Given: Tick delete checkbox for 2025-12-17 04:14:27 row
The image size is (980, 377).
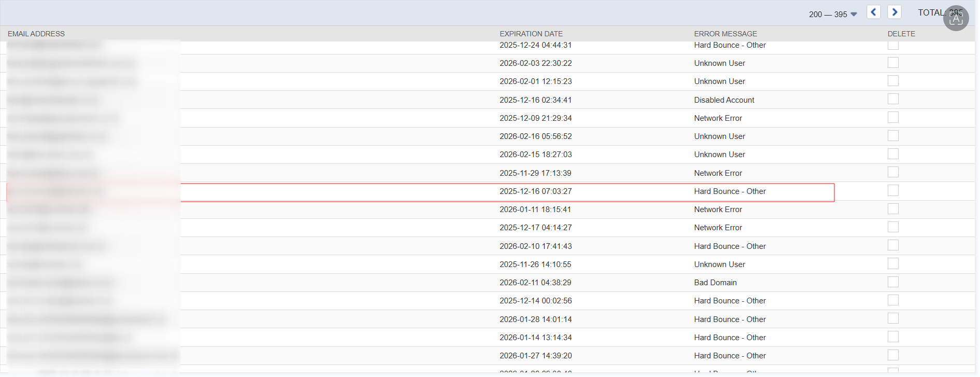Looking at the screenshot, I should 892,227.
